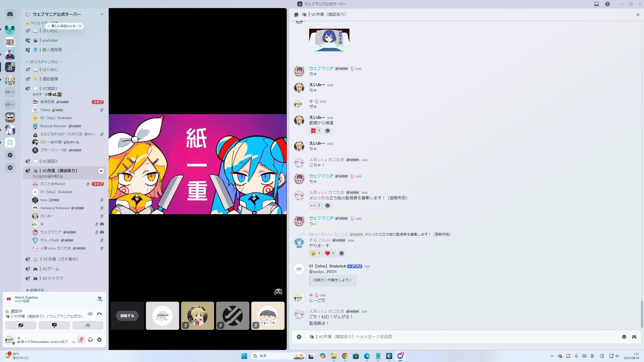
Task: Disconnect from voice call icon
Action: pos(99,314)
